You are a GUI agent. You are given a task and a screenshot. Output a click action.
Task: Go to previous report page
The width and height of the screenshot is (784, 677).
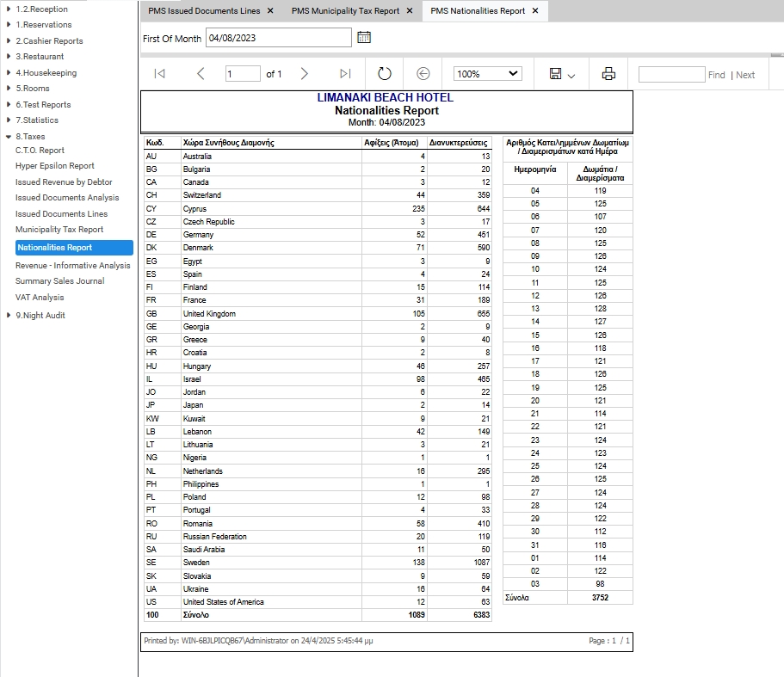(x=201, y=74)
